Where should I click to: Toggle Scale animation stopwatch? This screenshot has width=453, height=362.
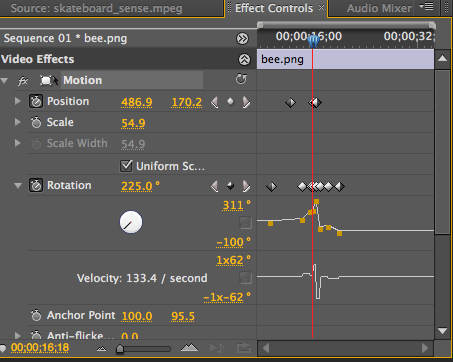click(x=36, y=122)
